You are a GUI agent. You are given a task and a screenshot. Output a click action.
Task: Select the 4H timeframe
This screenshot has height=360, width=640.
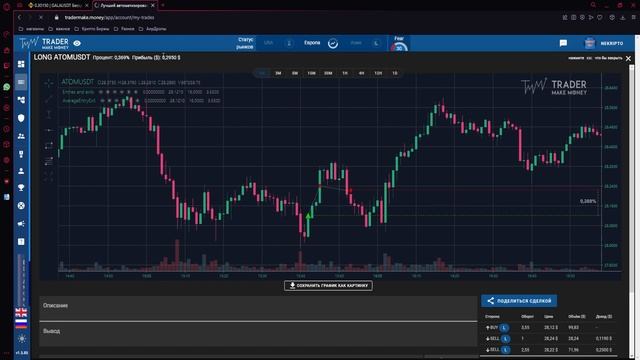361,73
